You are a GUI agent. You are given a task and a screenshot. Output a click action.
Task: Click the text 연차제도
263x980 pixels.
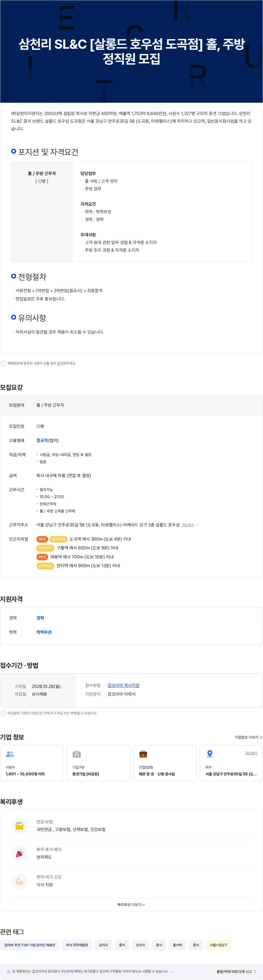[44, 857]
